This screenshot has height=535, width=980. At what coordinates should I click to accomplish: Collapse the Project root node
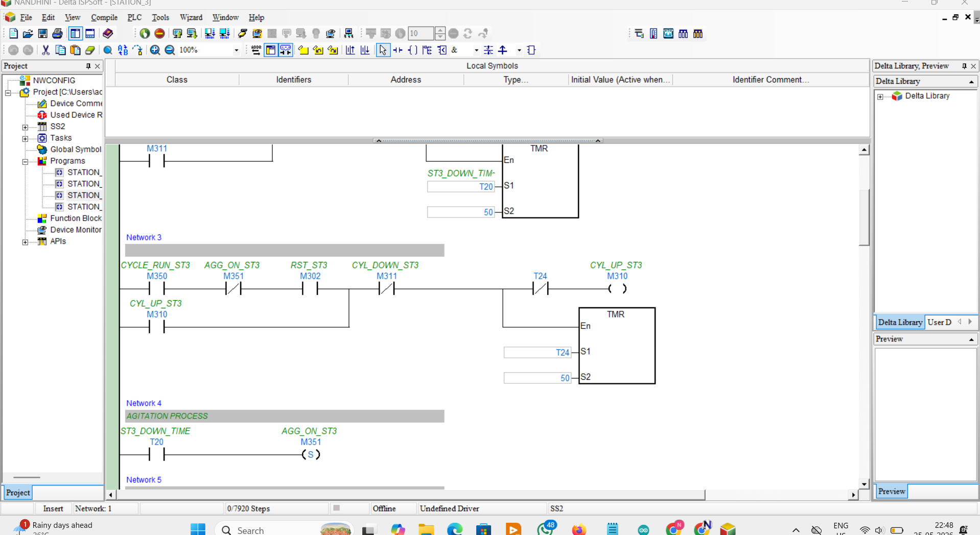click(8, 92)
